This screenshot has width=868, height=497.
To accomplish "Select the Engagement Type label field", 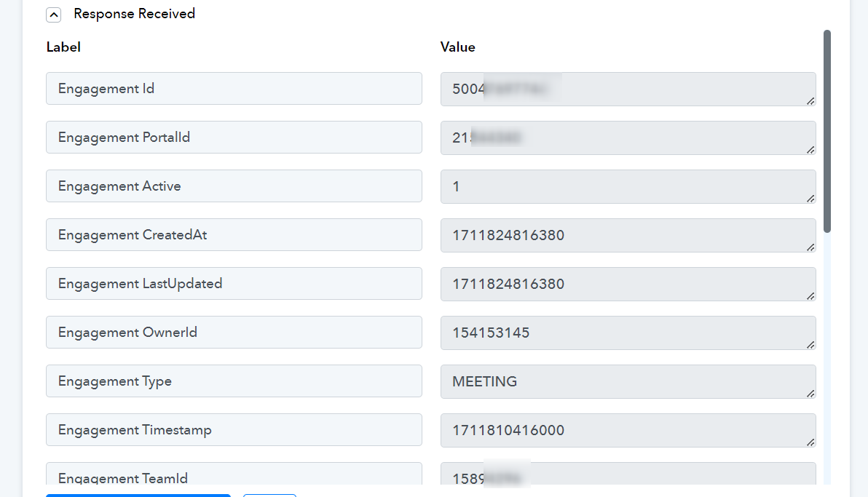I will (234, 381).
